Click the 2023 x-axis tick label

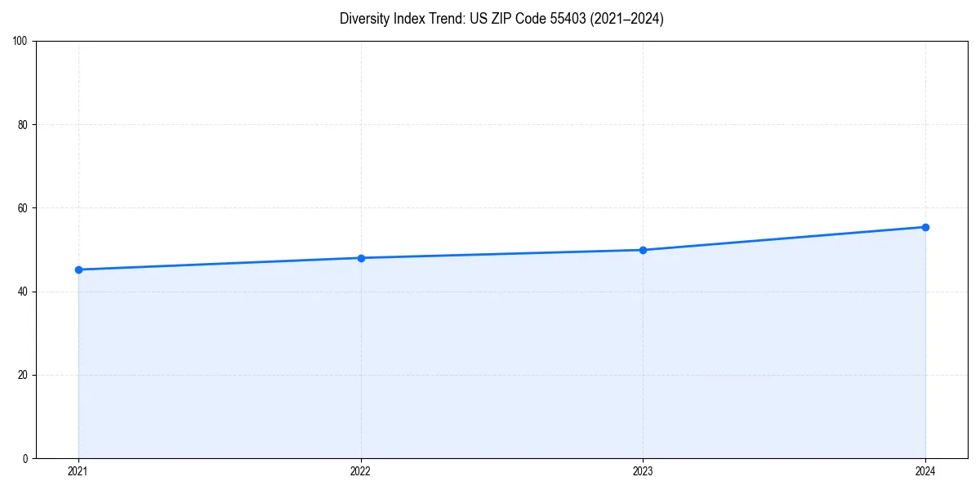pyautogui.click(x=644, y=471)
